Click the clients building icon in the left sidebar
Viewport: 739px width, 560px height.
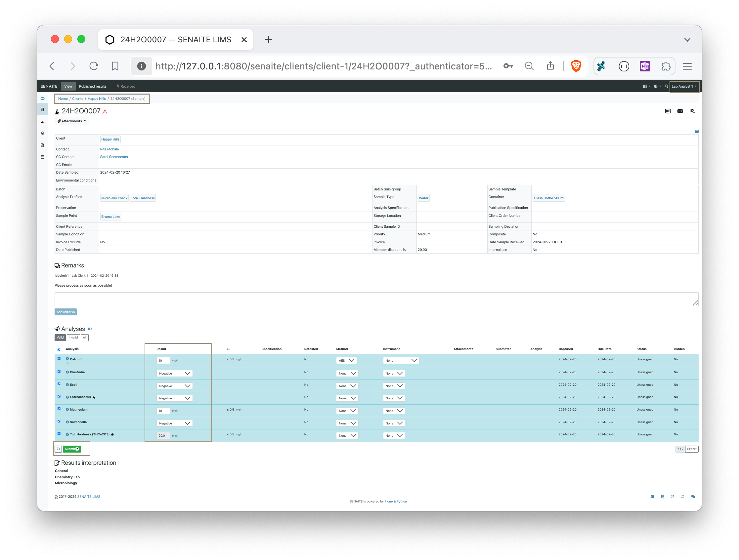click(42, 109)
